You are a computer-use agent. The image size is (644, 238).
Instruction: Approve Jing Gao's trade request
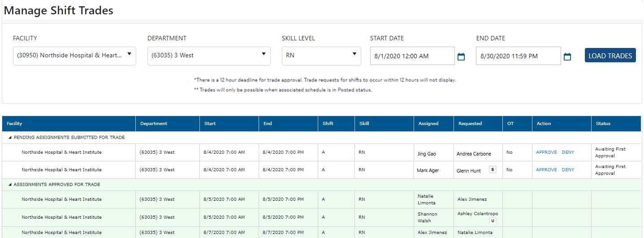[546, 152]
